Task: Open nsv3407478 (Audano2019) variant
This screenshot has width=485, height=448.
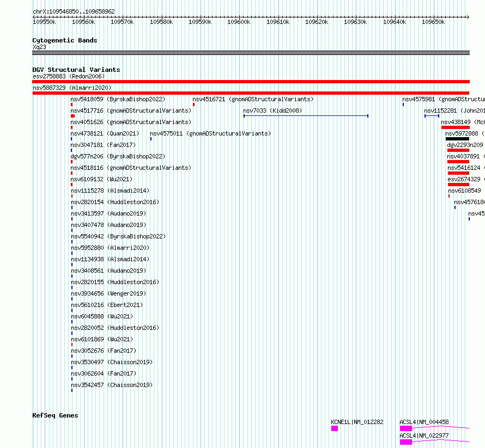Action: tap(108, 225)
